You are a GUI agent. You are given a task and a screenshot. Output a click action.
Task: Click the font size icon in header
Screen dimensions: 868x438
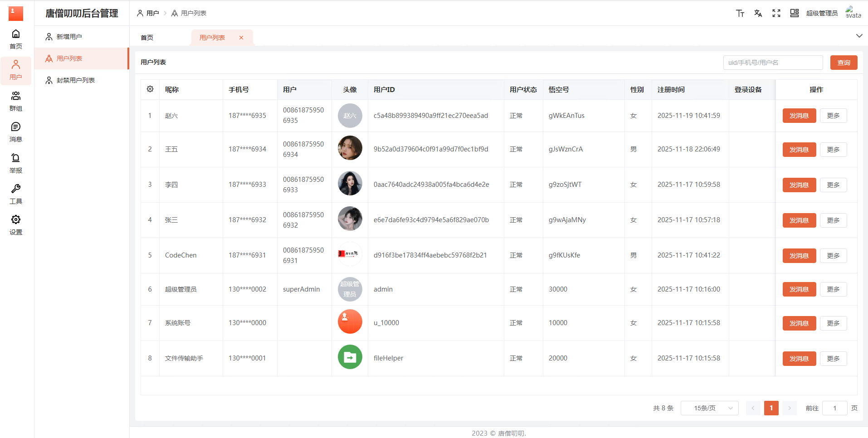click(x=740, y=13)
